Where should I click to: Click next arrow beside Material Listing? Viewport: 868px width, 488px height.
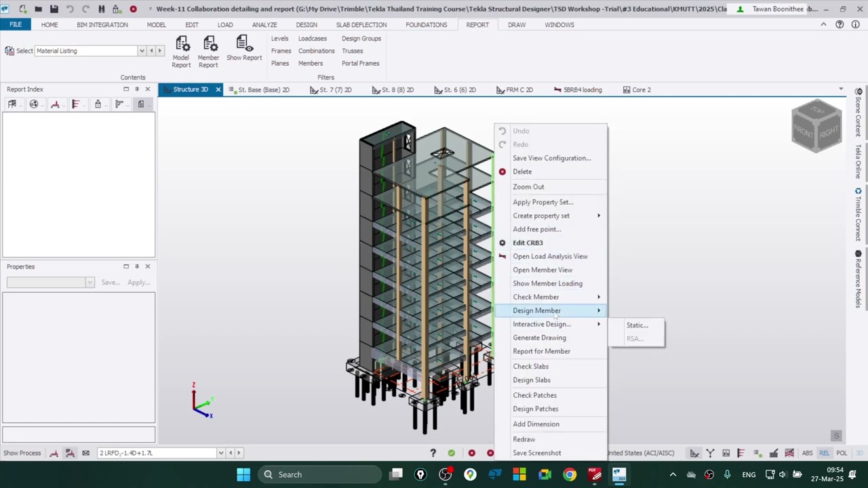click(160, 51)
